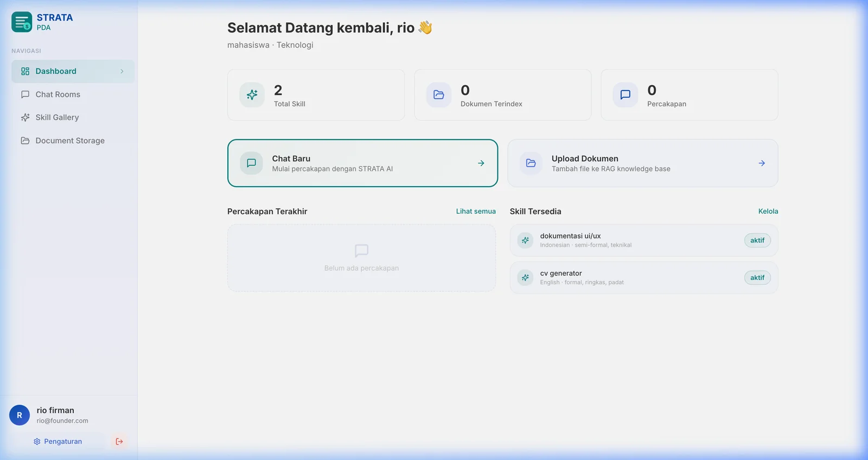The image size is (868, 460).
Task: Click the Chat Rooms speech bubble icon
Action: click(x=25, y=94)
